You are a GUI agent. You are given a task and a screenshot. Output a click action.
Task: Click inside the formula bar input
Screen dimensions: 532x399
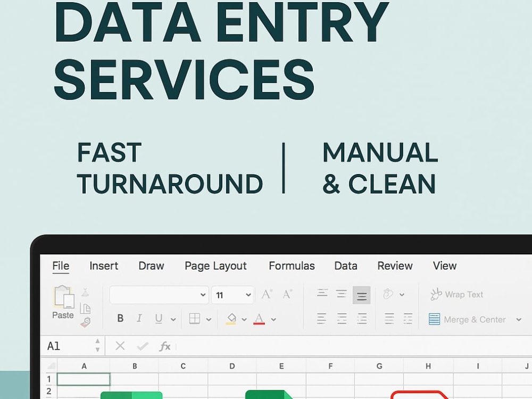pos(353,346)
